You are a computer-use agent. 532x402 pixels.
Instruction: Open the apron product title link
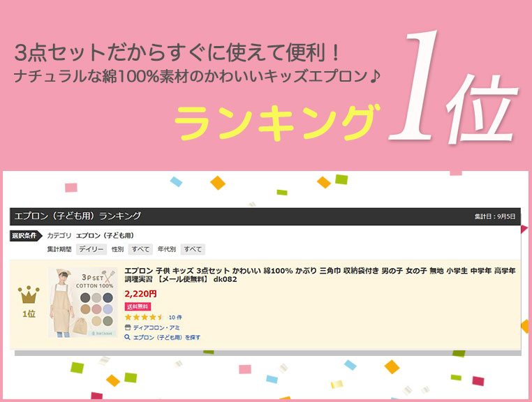click(320, 275)
